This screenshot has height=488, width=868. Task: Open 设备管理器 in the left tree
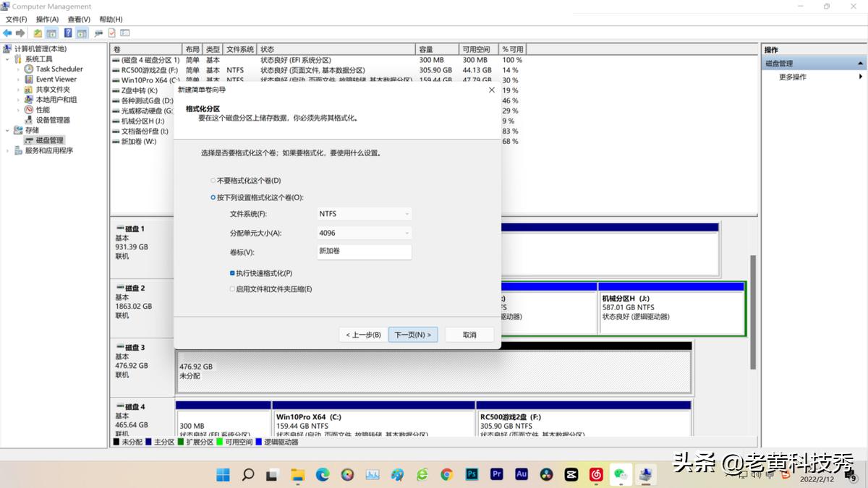[53, 120]
